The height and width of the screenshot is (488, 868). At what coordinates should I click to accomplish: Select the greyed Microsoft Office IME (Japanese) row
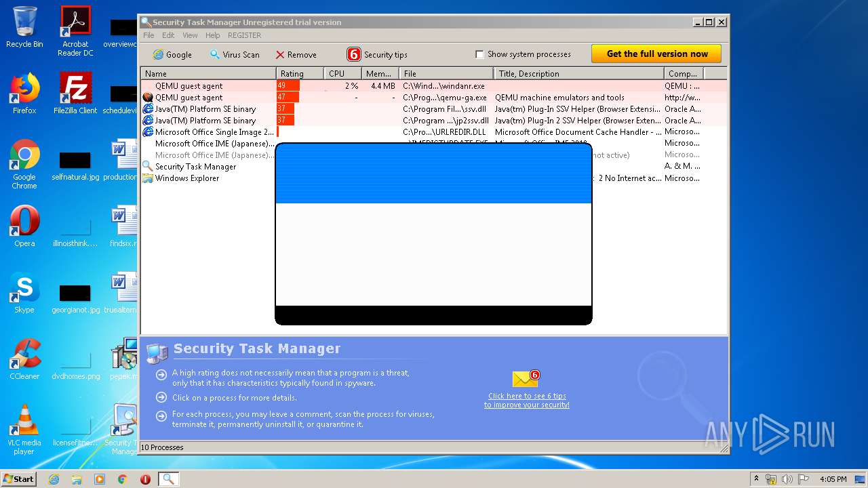click(215, 155)
